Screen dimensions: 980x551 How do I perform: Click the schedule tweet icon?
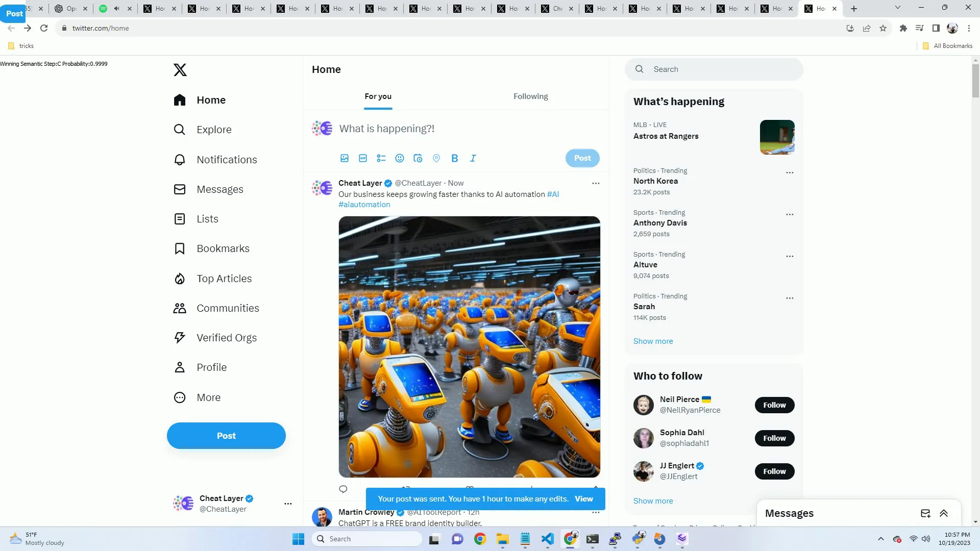[418, 158]
